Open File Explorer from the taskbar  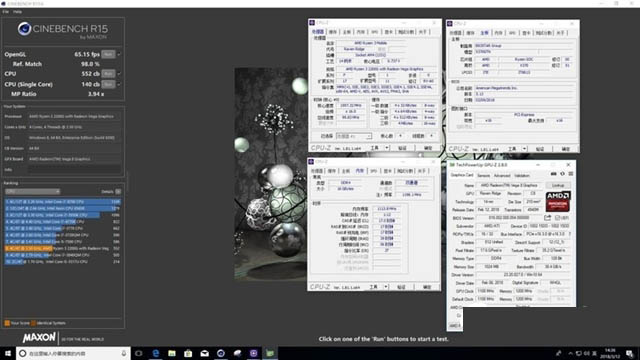[172, 353]
